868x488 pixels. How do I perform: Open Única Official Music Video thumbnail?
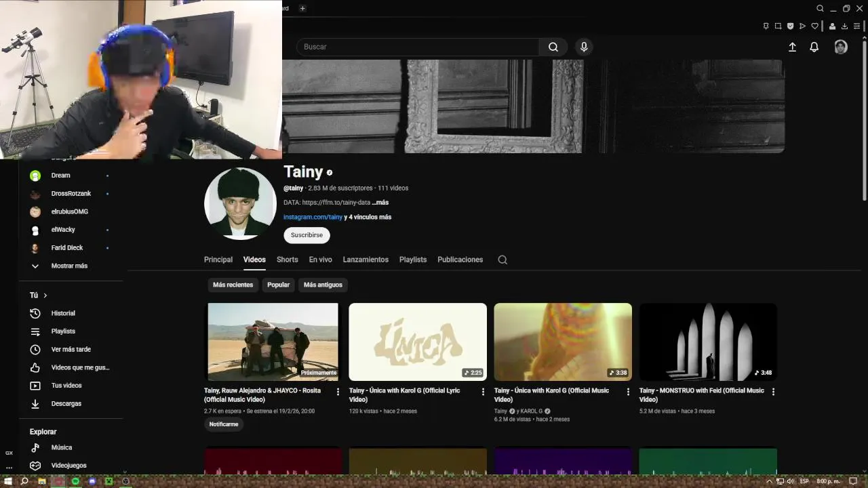click(x=563, y=342)
